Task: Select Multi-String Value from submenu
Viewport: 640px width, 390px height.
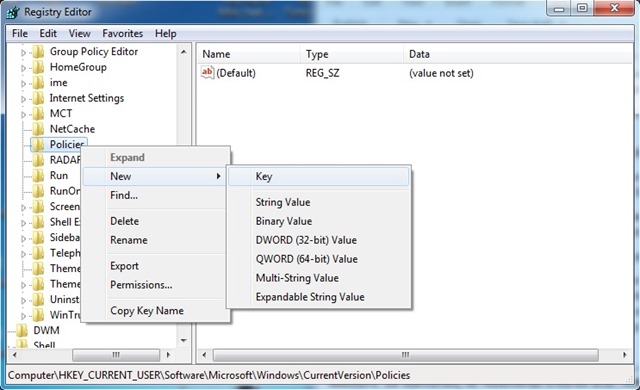Action: coord(319,278)
